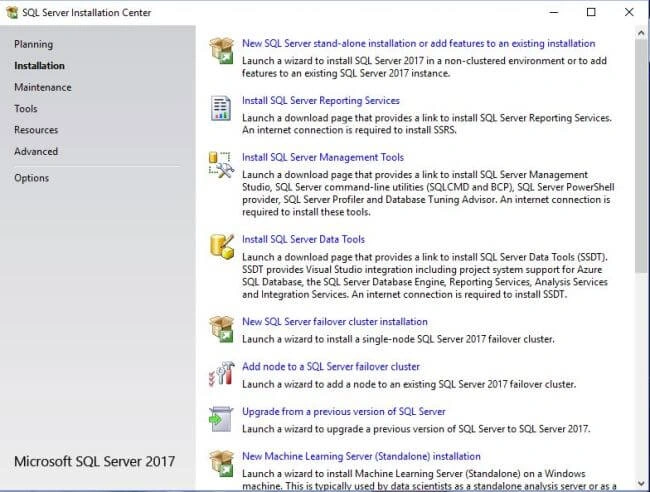Screen dimensions: 650x492
Task: Open Install SQL Server Reporting Services link
Action: click(x=321, y=101)
